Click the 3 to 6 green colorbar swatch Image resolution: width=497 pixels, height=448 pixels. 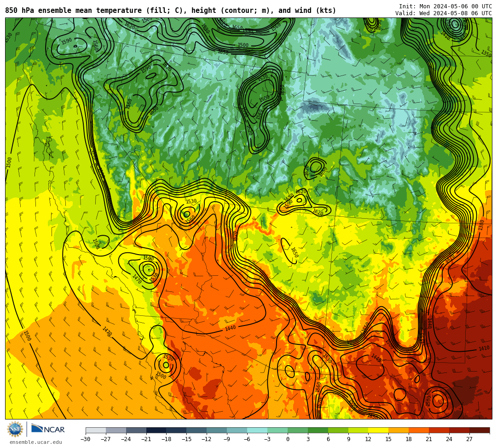[x=318, y=430]
